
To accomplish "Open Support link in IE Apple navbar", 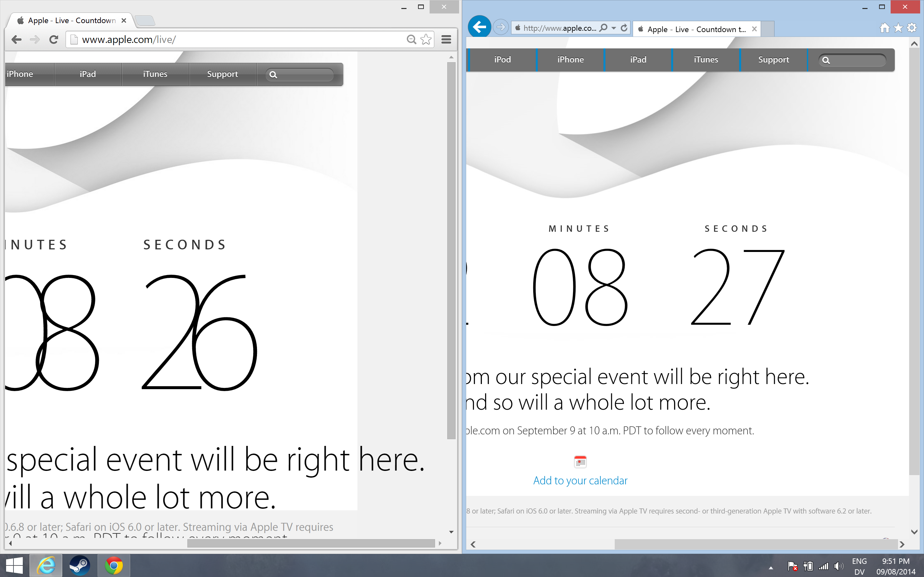I will click(773, 60).
